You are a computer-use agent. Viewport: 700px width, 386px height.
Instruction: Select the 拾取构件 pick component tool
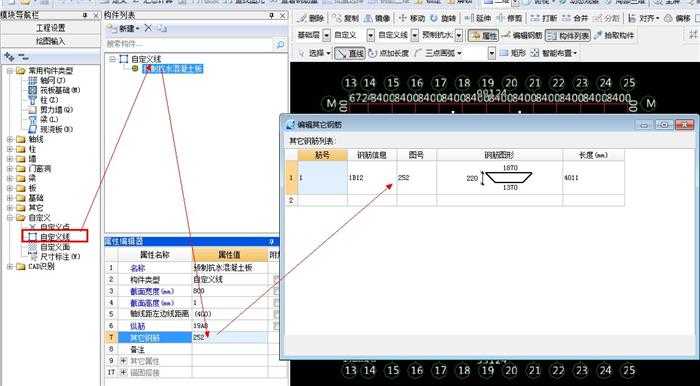click(614, 35)
